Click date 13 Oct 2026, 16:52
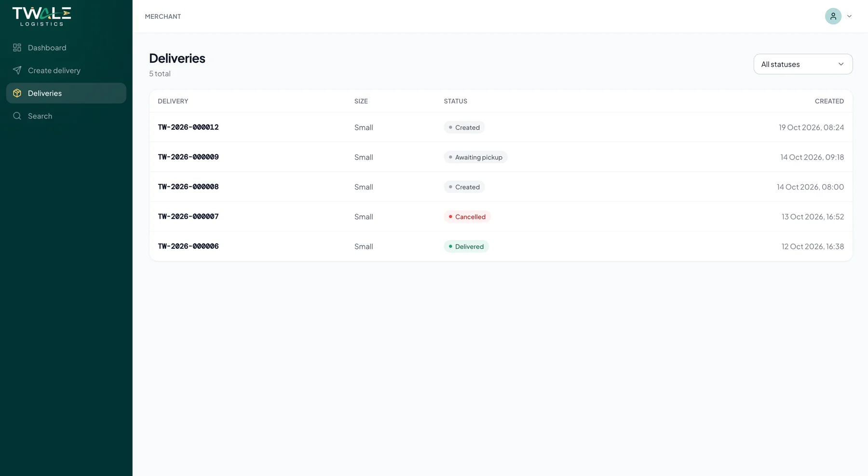The height and width of the screenshot is (476, 868). click(813, 217)
